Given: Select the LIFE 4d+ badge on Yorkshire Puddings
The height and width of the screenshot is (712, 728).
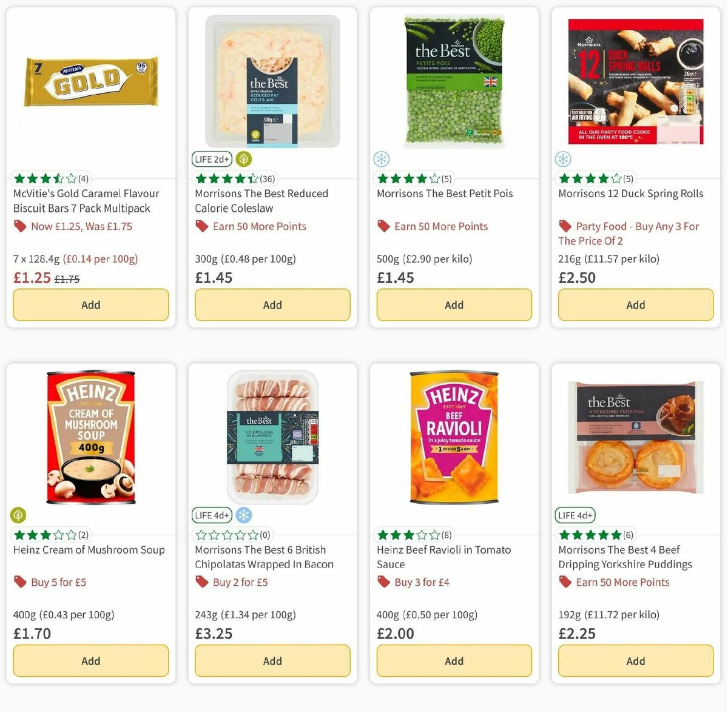Looking at the screenshot, I should 575,515.
